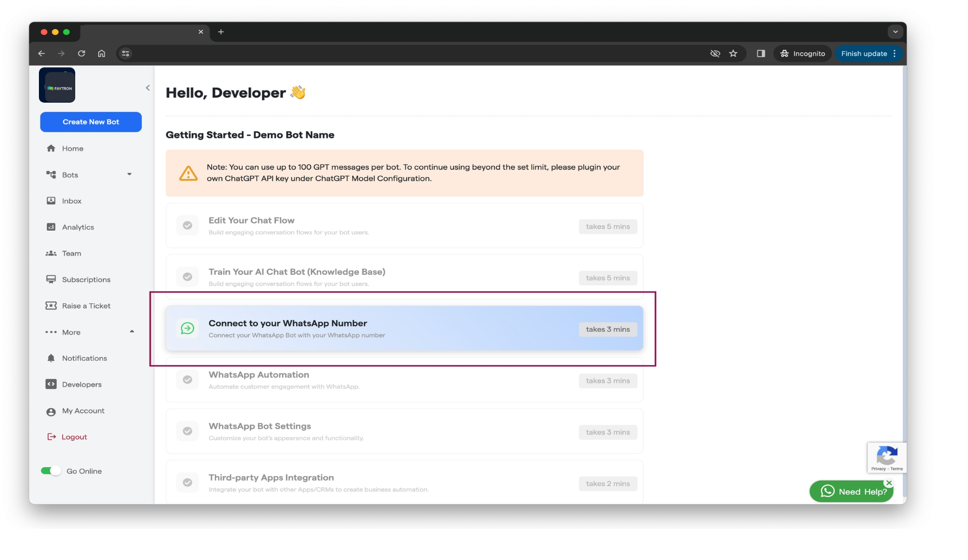Open Subscriptions in the sidebar
968x560 pixels.
click(x=86, y=279)
